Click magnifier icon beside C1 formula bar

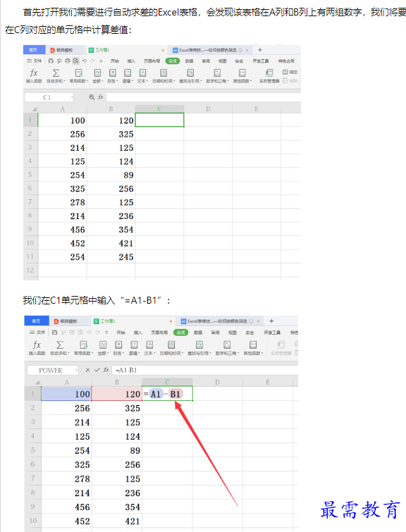[92, 97]
